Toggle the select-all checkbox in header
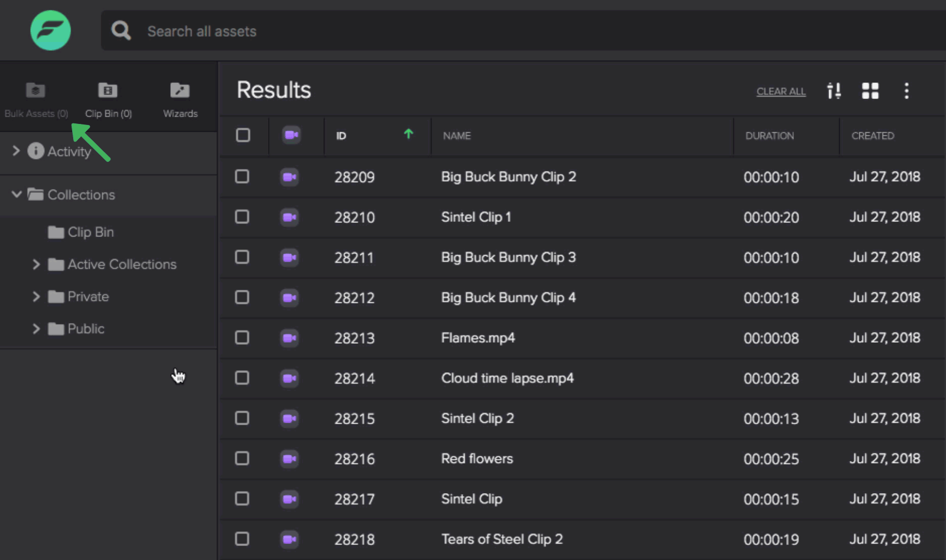 click(x=243, y=135)
